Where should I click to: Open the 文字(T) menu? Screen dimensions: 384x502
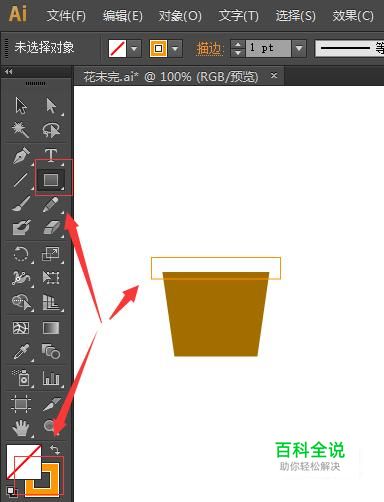(x=238, y=16)
